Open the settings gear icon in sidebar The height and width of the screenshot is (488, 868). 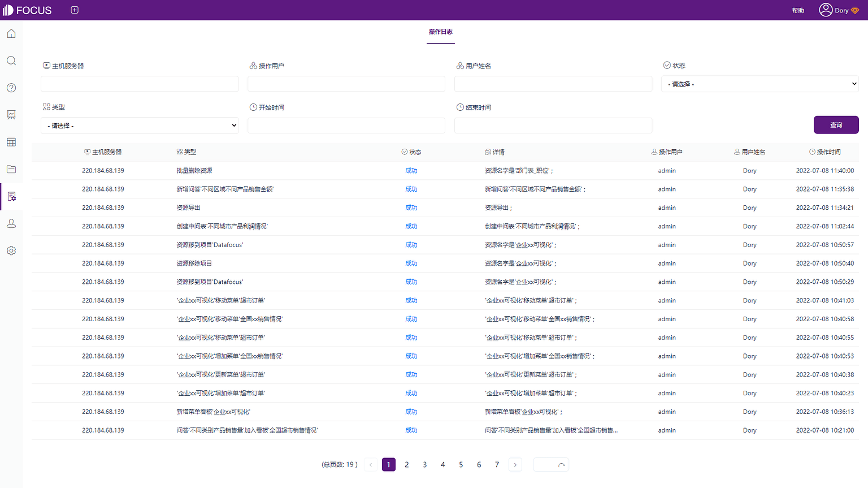(x=11, y=251)
